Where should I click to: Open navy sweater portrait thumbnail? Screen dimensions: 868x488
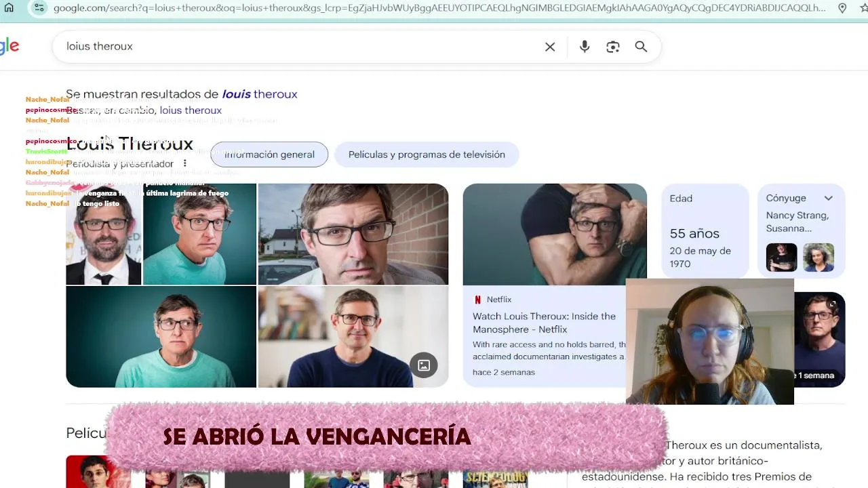(353, 337)
